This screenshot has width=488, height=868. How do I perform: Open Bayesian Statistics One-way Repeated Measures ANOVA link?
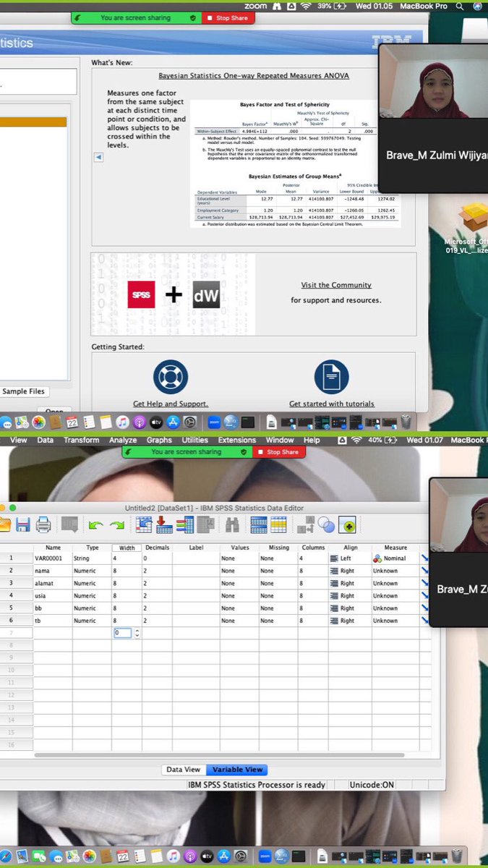[x=254, y=76]
